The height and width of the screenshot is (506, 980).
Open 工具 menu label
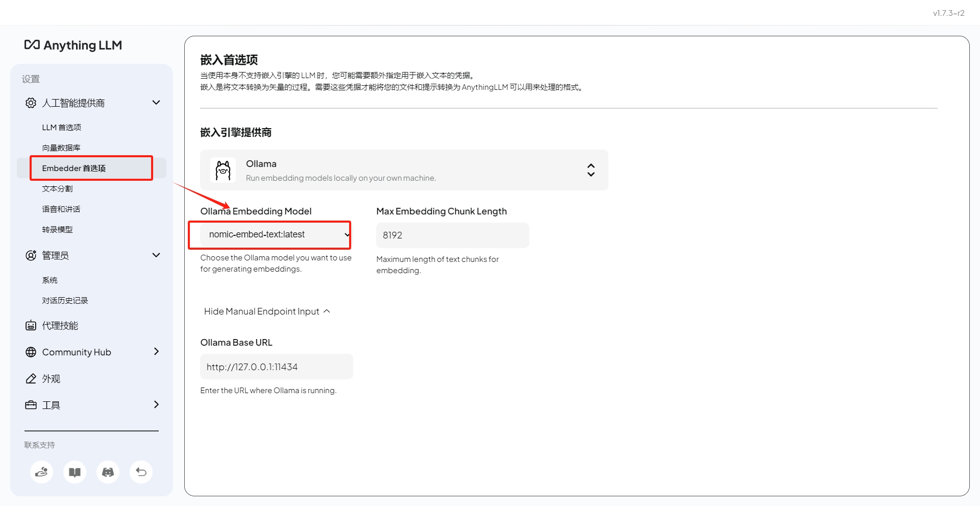click(51, 405)
